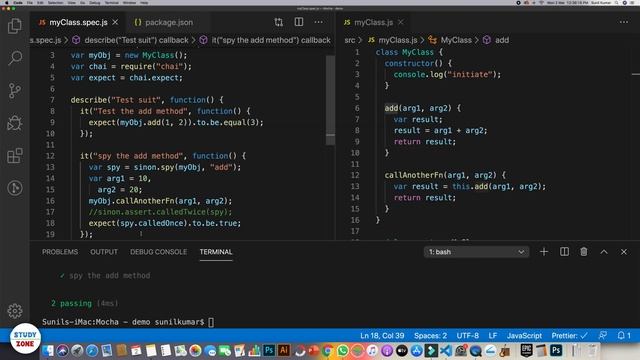Close the terminal panel with the X
Viewport: 640px width, 360px height.
[624, 252]
